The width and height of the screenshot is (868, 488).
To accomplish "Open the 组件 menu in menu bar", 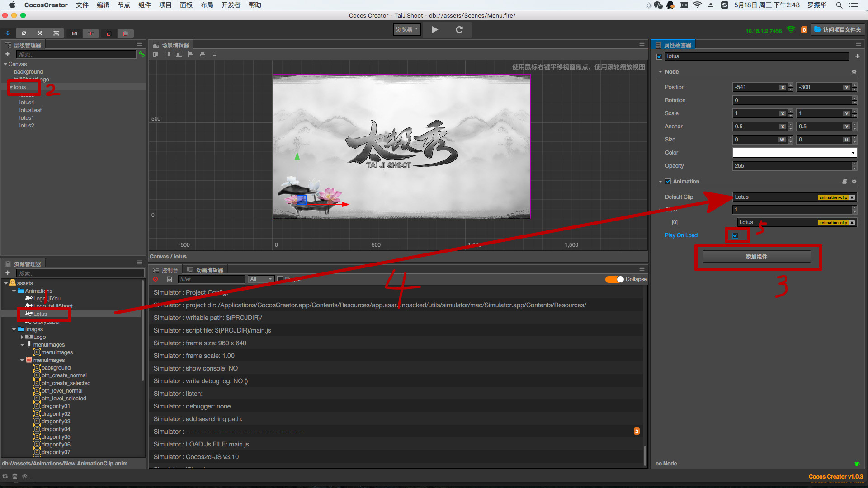I will (144, 5).
